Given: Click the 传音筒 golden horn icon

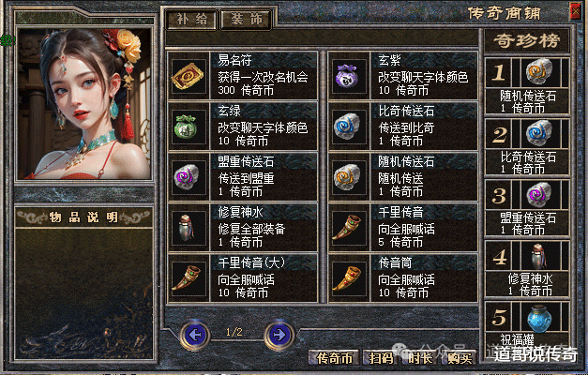Looking at the screenshot, I should (x=348, y=278).
